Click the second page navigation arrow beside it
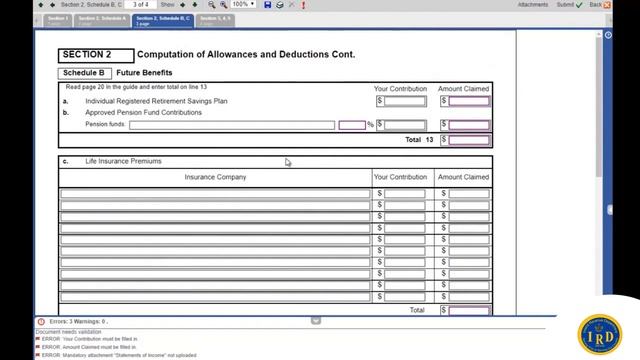The image size is (640, 360). click(53, 5)
